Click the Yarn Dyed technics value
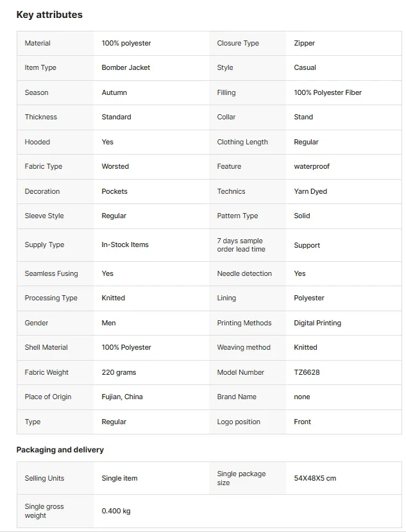 coord(310,191)
